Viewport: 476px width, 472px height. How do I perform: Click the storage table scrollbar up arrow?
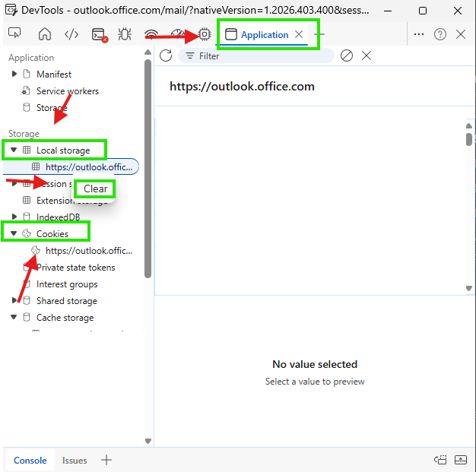468,125
